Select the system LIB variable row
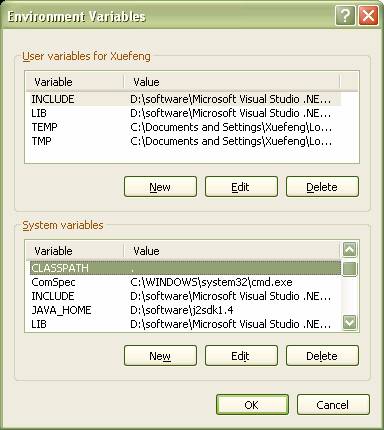The image size is (384, 430). coord(185,324)
